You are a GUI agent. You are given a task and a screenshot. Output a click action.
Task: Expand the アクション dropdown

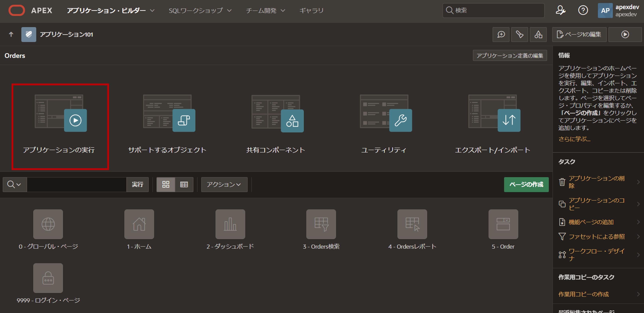(x=224, y=184)
